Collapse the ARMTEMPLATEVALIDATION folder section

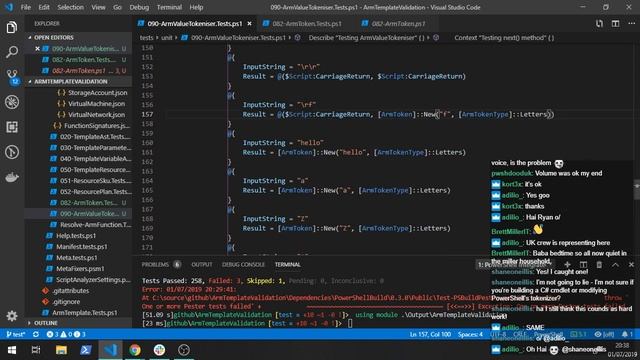click(78, 82)
